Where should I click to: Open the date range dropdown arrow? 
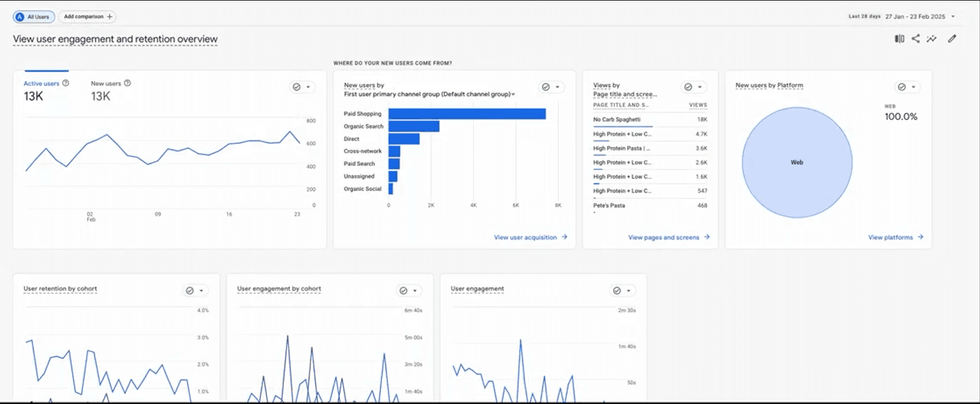coord(953,17)
